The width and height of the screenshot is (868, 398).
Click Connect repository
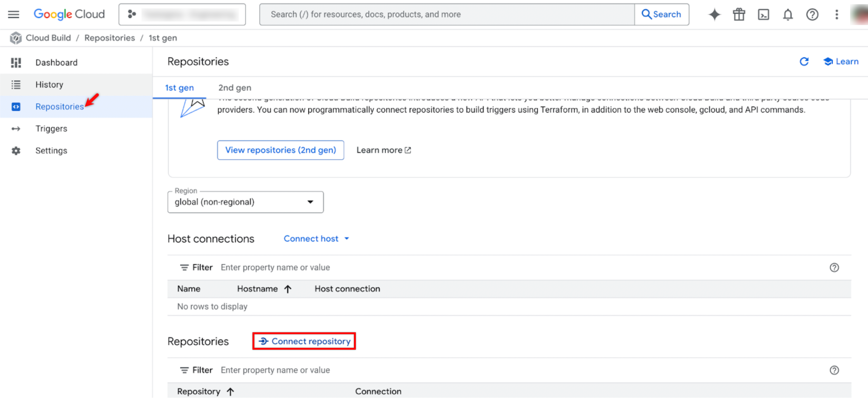[304, 341]
